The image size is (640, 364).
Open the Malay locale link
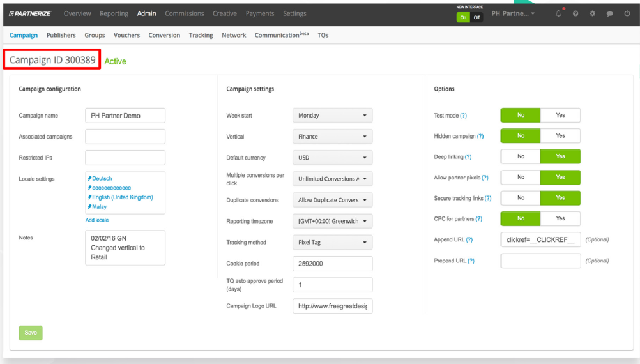point(99,206)
